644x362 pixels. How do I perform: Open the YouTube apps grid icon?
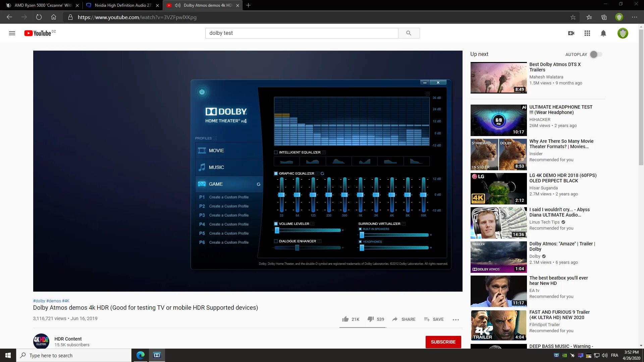click(587, 33)
